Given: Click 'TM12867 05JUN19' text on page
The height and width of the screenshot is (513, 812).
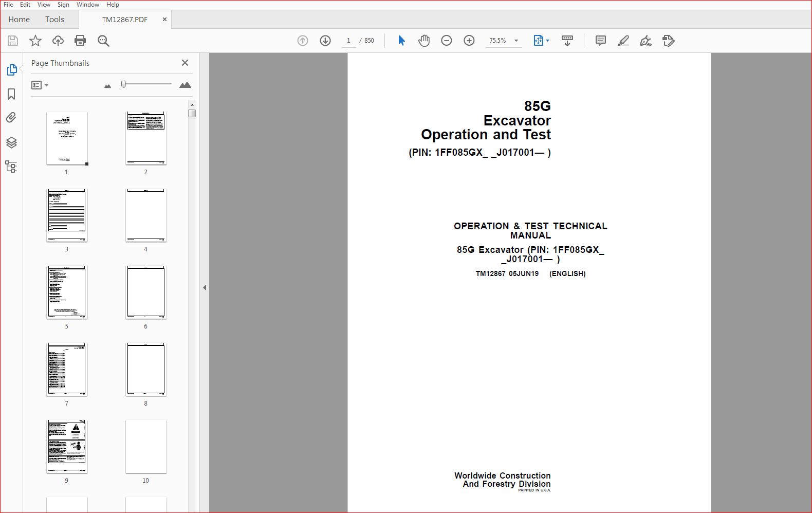Looking at the screenshot, I should coord(507,273).
